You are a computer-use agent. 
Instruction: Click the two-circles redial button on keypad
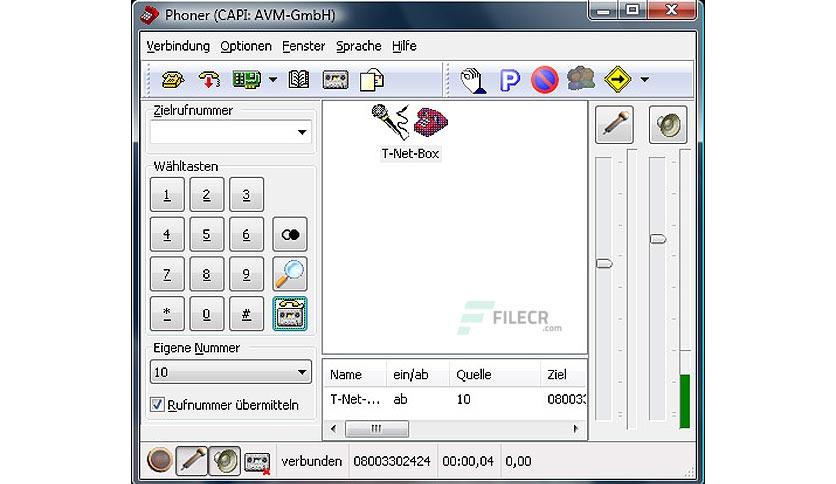[290, 234]
